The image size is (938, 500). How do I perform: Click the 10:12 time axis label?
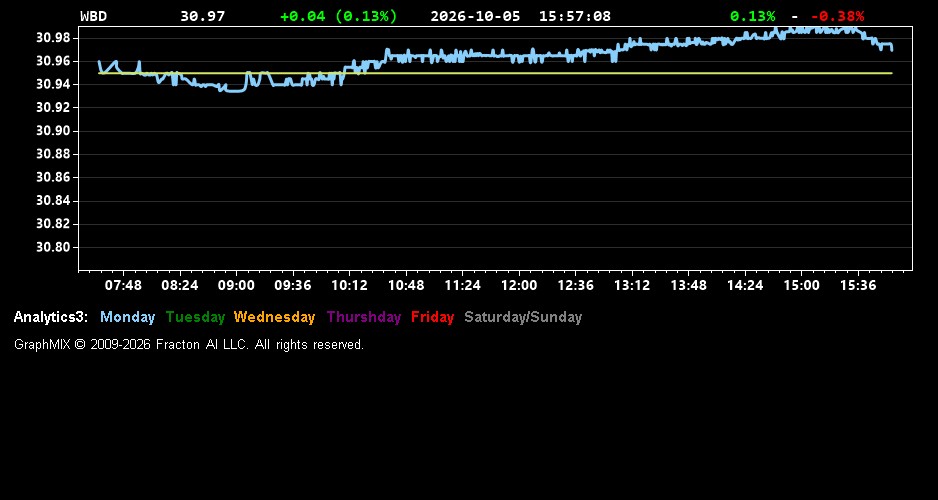pos(349,285)
